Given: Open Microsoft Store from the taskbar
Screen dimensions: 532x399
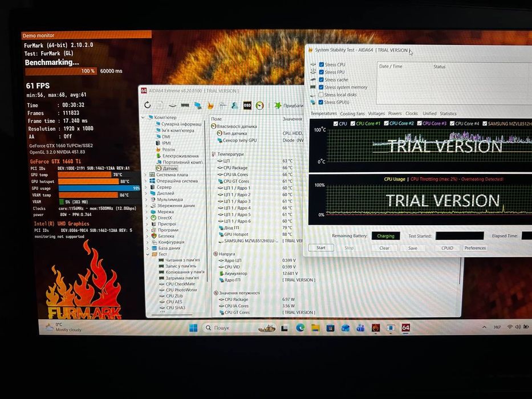Looking at the screenshot, I should click(330, 328).
